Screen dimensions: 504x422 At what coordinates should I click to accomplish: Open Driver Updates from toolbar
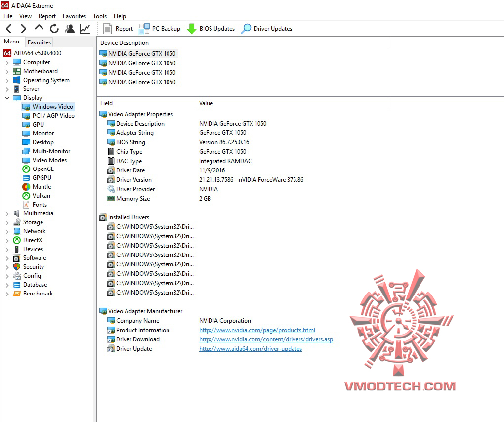click(x=266, y=29)
